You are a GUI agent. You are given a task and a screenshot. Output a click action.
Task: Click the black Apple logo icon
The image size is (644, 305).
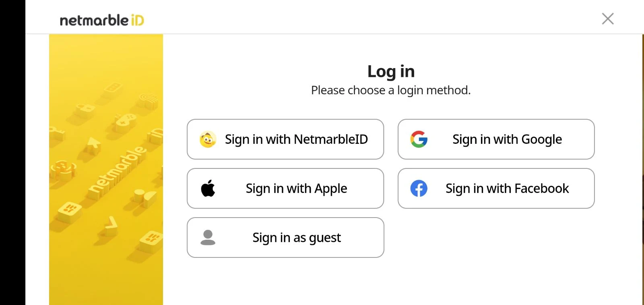pos(208,188)
